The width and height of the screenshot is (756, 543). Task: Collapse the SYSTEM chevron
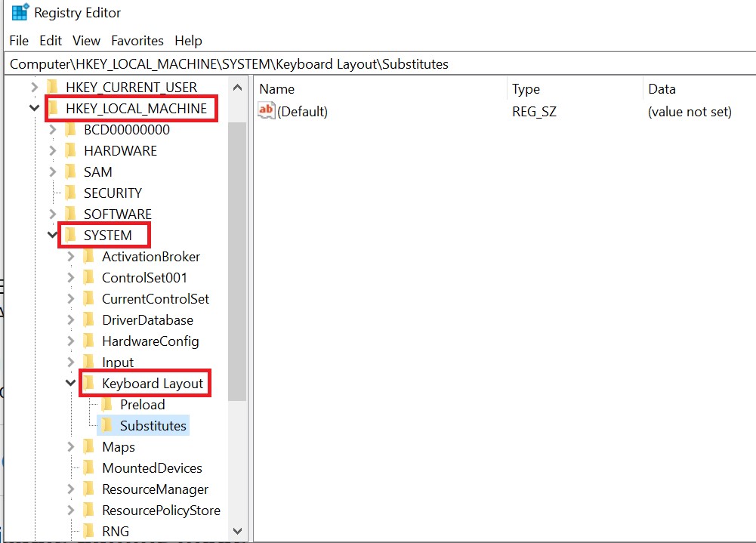[52, 235]
